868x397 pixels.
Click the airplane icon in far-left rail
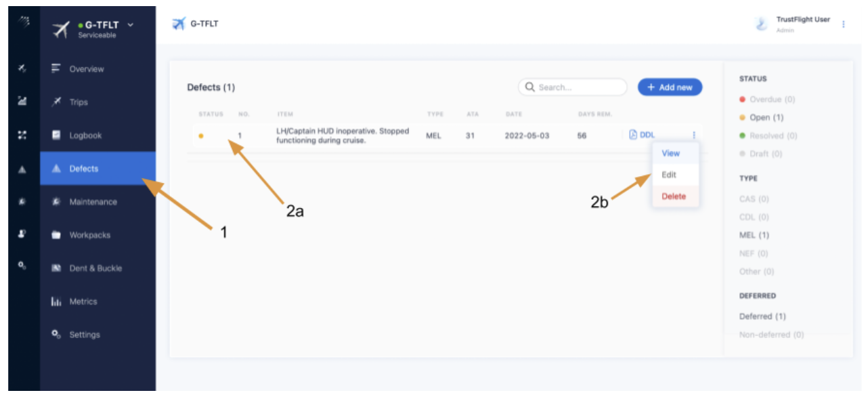tap(22, 68)
